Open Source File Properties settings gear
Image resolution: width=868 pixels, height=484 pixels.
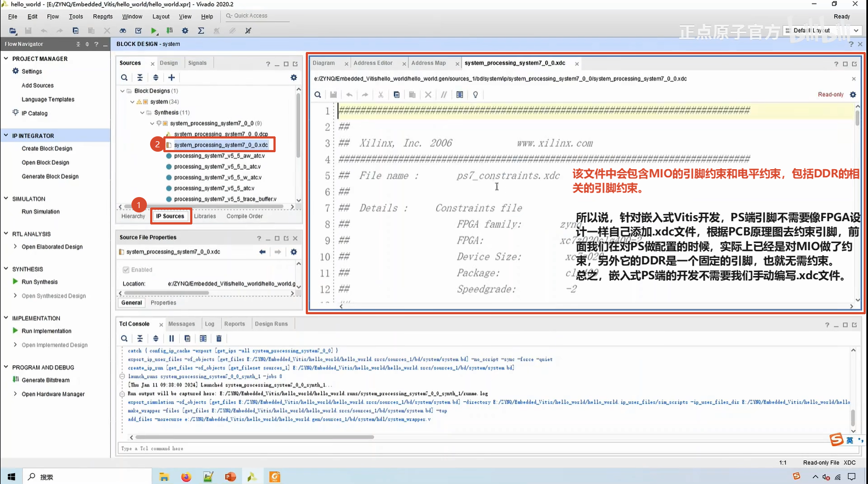pos(294,252)
